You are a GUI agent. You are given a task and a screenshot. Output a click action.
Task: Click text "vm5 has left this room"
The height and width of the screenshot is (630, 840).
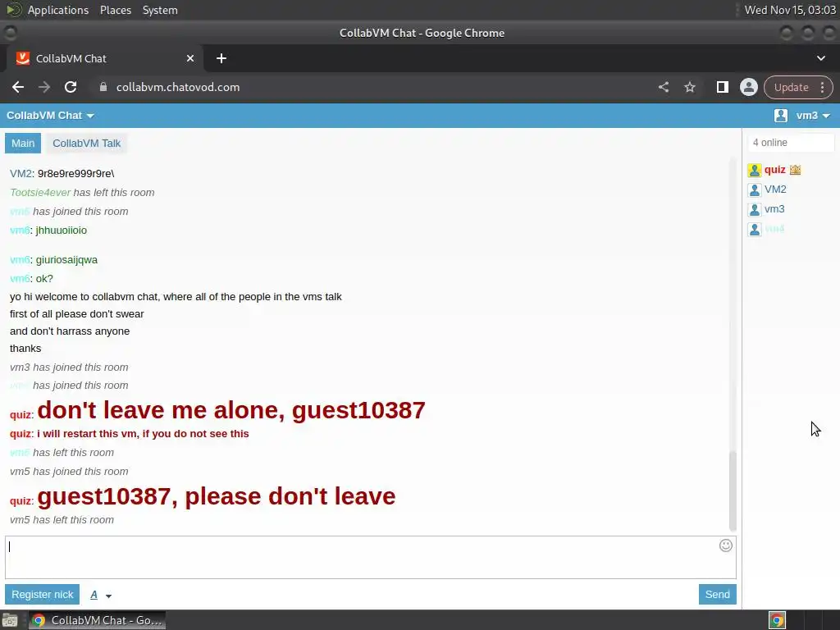click(62, 520)
